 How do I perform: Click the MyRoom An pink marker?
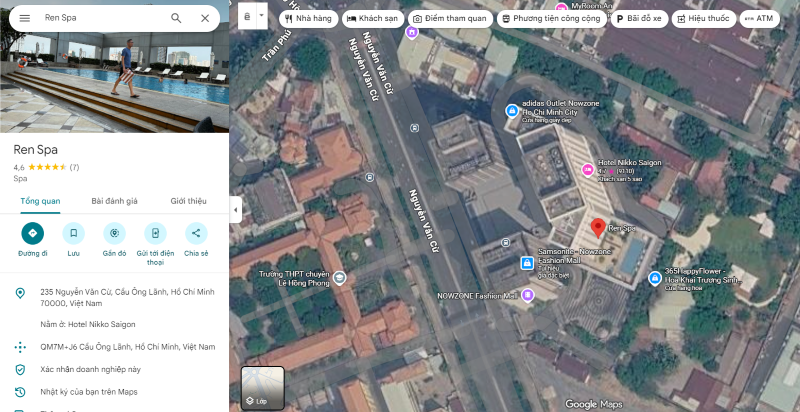point(562,8)
